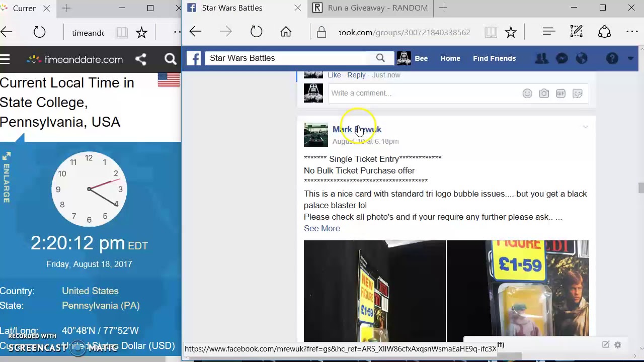Reply to the comment
This screenshot has width=644, height=362.
(x=356, y=75)
